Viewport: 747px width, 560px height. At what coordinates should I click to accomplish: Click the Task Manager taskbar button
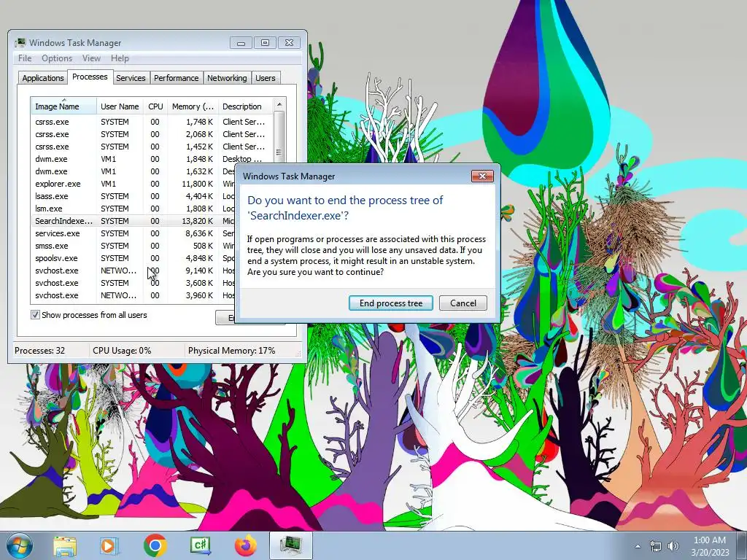coord(291,546)
